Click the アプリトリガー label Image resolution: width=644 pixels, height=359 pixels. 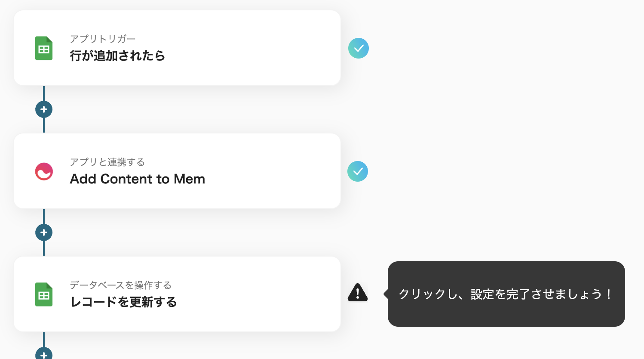[103, 39]
